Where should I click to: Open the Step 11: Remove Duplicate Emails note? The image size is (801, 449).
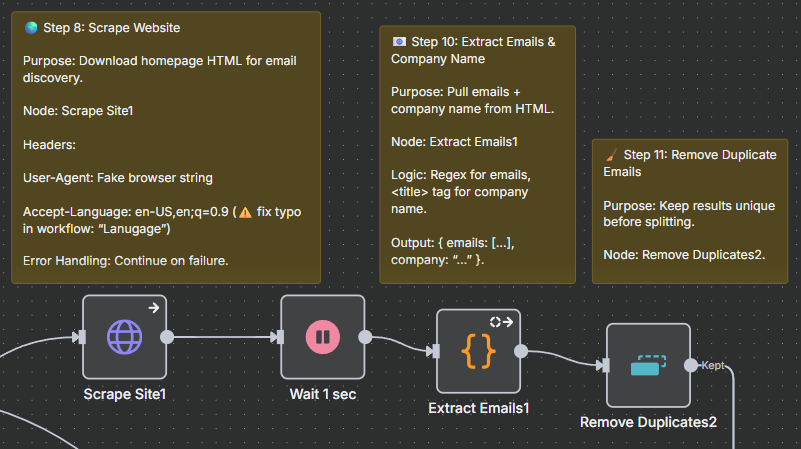[690, 211]
